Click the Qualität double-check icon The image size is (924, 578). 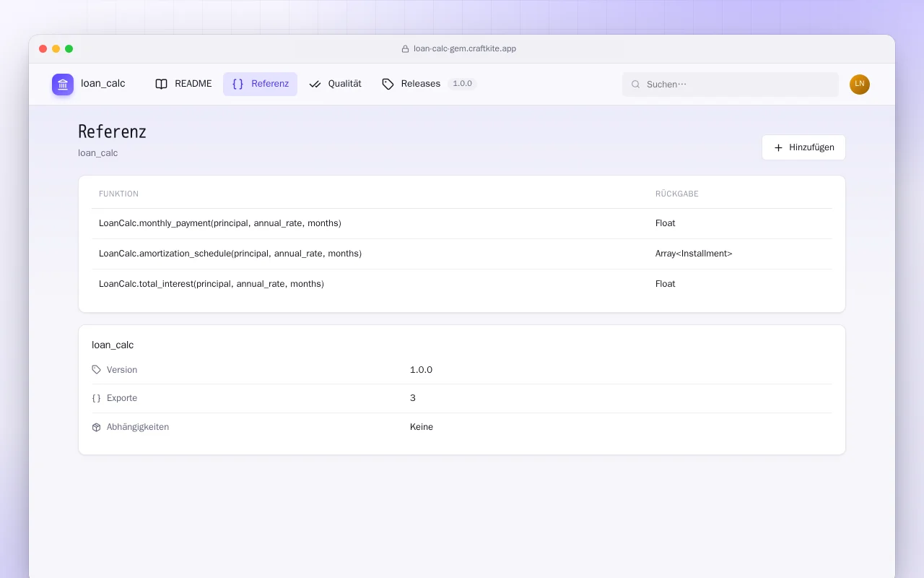click(315, 84)
